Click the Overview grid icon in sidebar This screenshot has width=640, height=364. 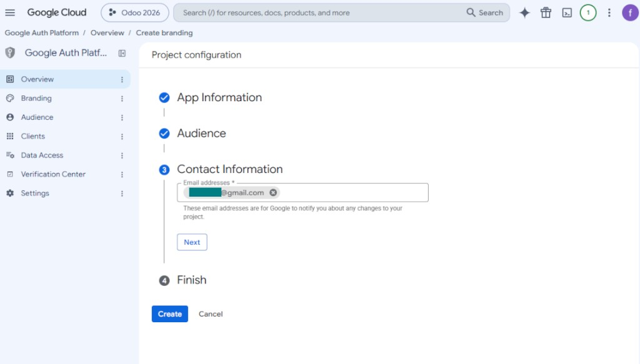click(10, 79)
